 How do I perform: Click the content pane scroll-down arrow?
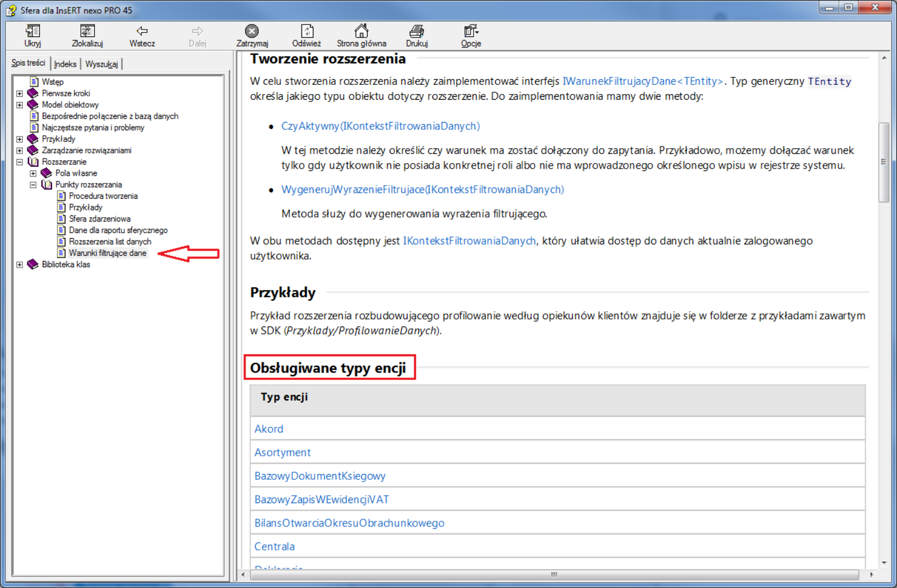883,563
